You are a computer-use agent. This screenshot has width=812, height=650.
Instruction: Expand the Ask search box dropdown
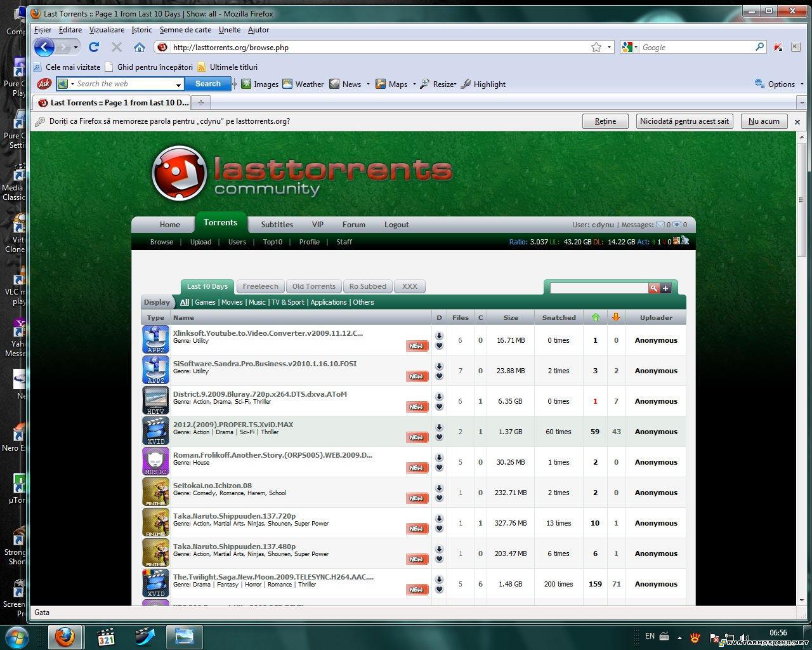(178, 84)
